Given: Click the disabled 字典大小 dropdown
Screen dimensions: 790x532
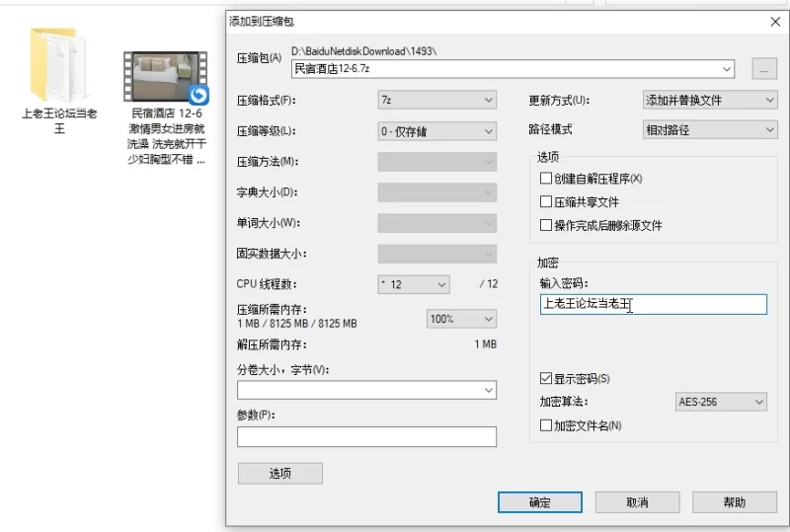Looking at the screenshot, I should point(436,192).
